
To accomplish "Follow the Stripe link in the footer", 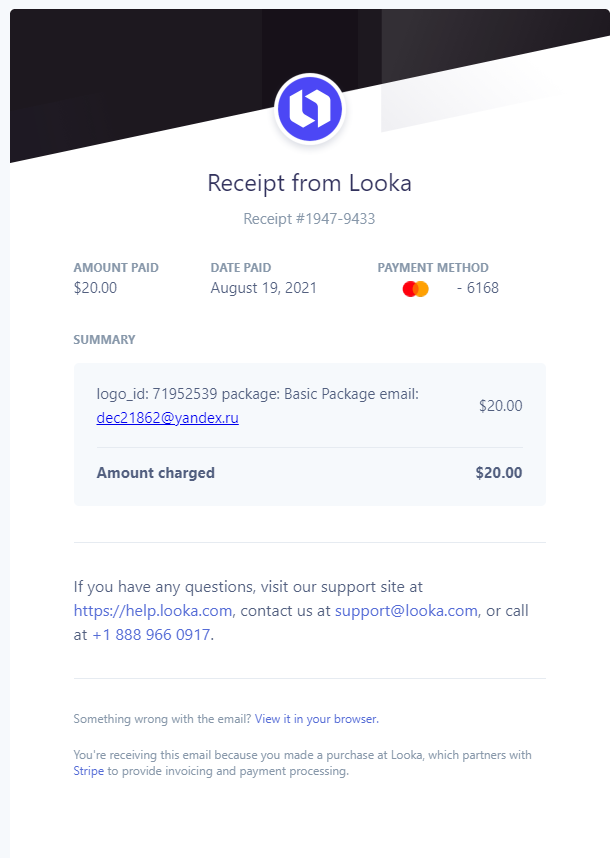I will (88, 771).
